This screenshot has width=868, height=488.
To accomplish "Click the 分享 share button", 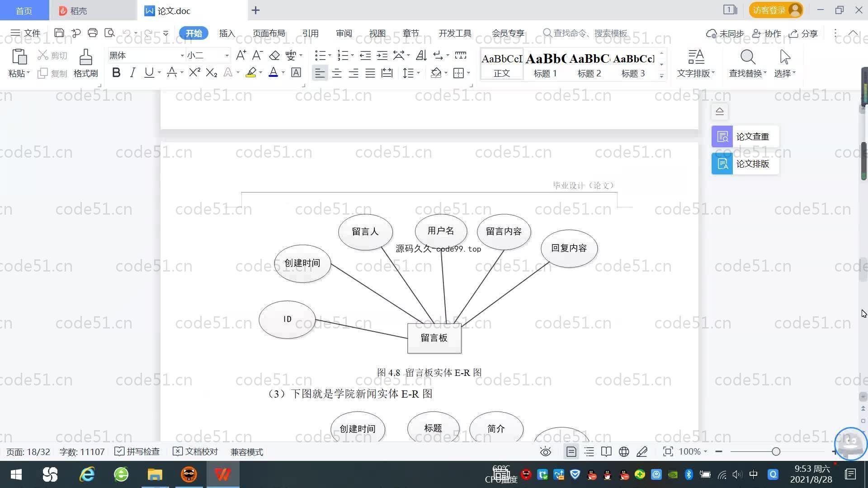I will [803, 33].
